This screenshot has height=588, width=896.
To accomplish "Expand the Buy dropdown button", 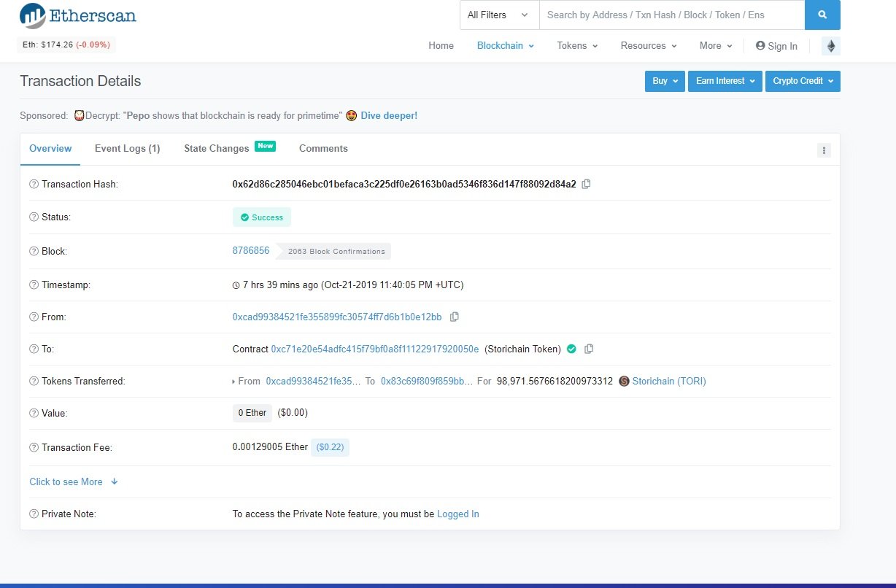I will 664,81.
